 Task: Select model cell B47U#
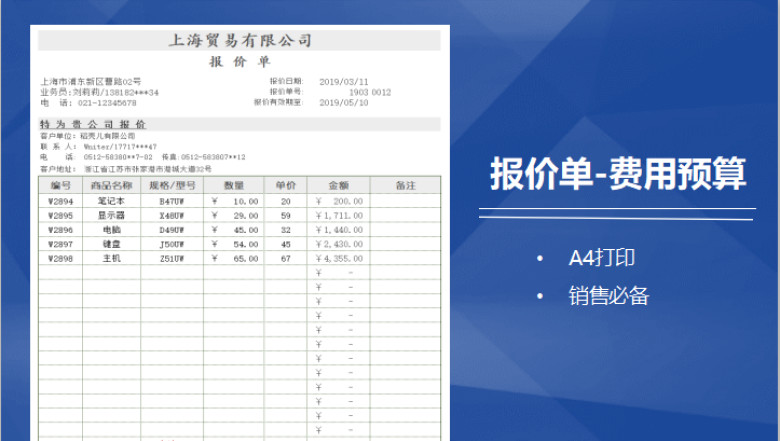click(x=172, y=201)
